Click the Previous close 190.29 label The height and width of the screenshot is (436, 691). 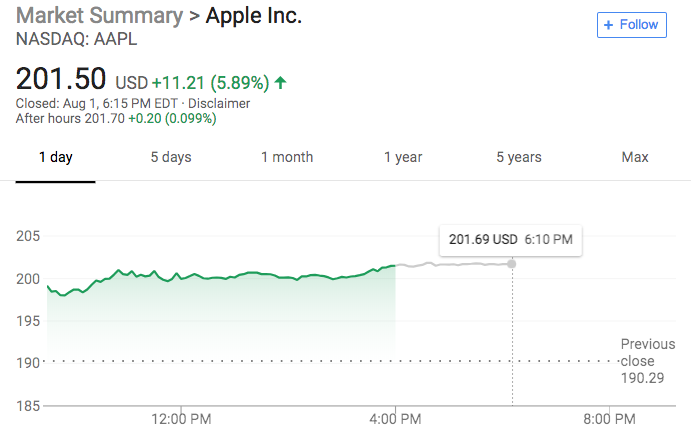[x=647, y=360]
